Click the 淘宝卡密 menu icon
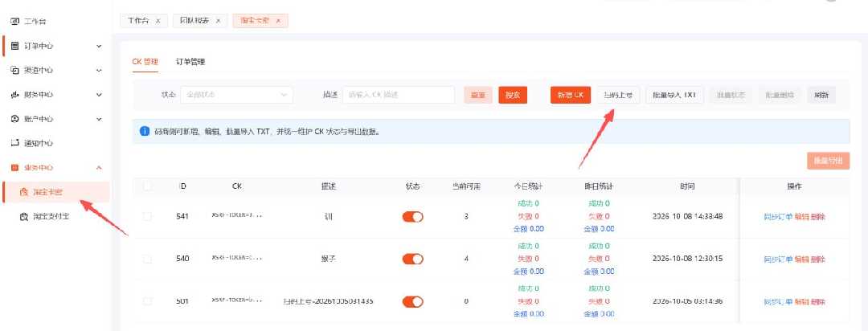 (24, 192)
